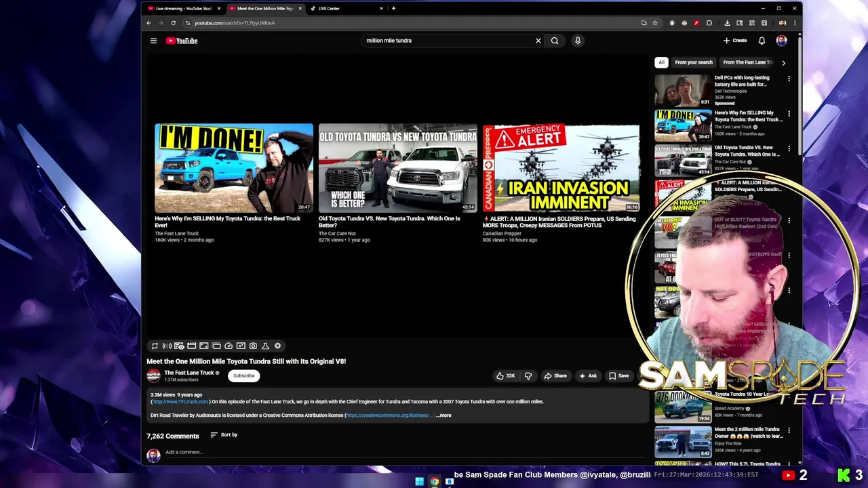The height and width of the screenshot is (488, 868).
Task: Click the video title Meet the One Million Mile
Action: tap(246, 361)
